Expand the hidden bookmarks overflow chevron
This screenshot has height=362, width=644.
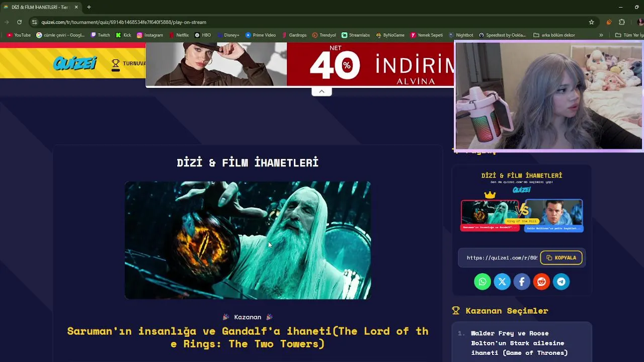click(x=601, y=35)
